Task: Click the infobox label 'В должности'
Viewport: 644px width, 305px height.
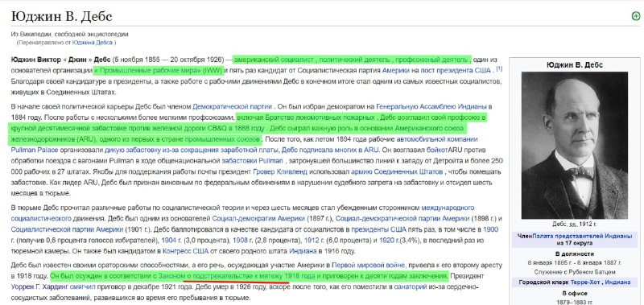Action: pos(574,254)
